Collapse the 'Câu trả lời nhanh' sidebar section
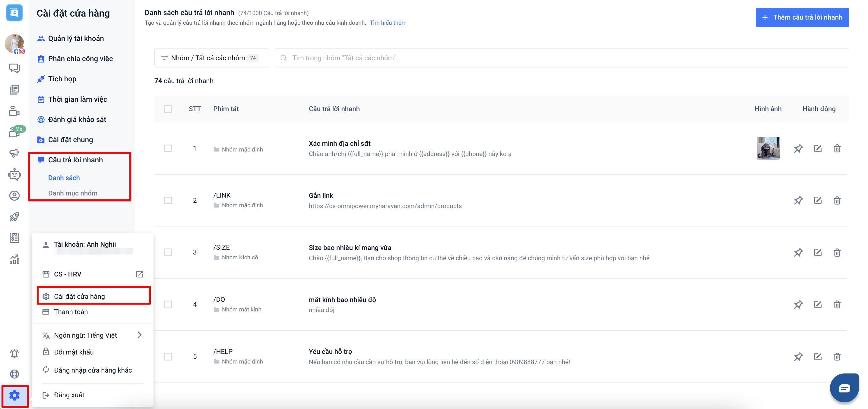This screenshot has width=868, height=409. (75, 160)
